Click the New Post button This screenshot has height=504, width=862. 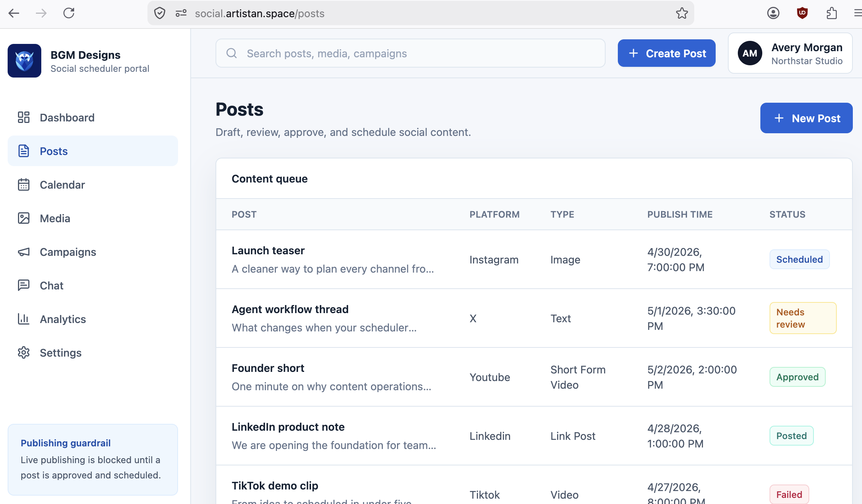806,118
